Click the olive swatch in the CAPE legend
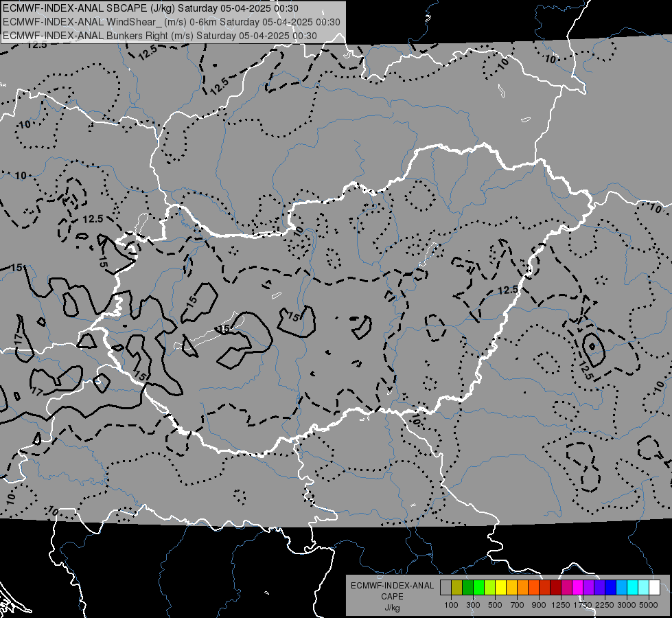Screen dimensions: 672x618 [457, 587]
